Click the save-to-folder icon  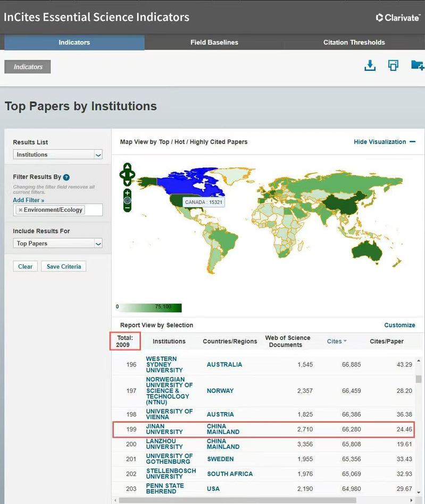pos(418,65)
